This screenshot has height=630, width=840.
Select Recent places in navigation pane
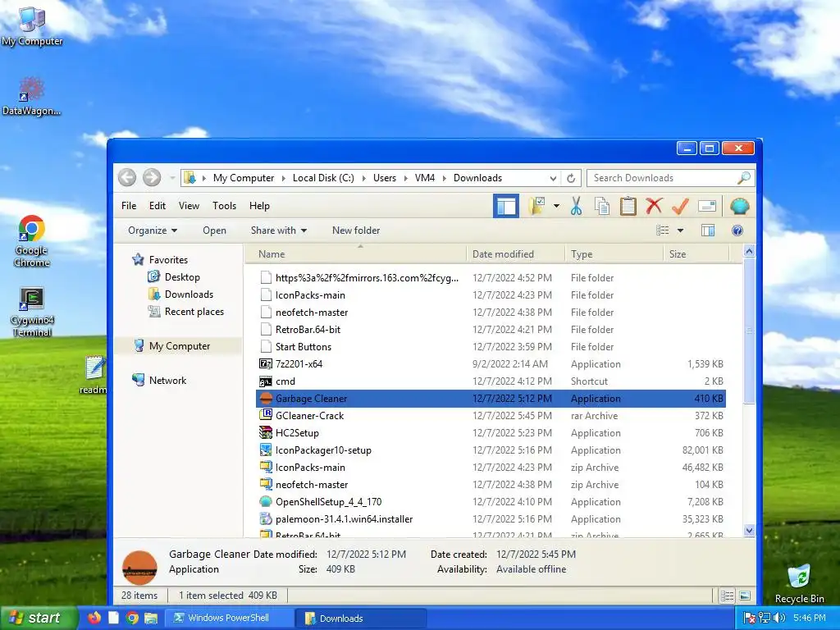pos(186,311)
